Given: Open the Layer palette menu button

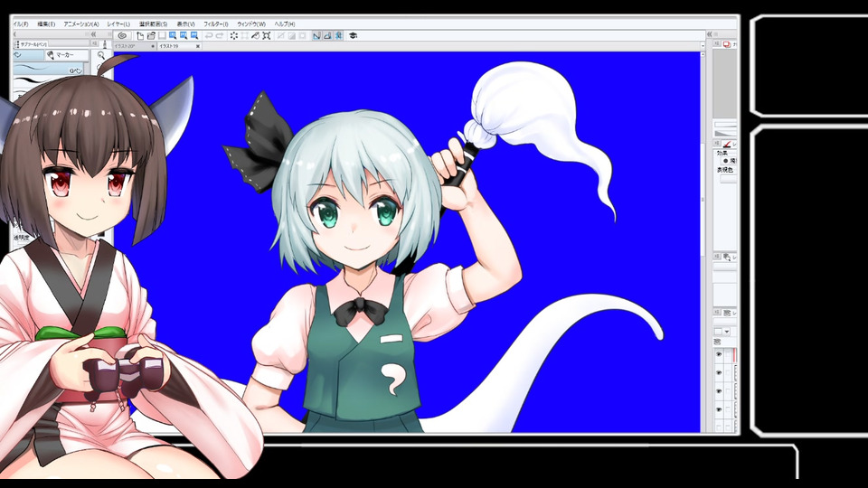Looking at the screenshot, I should pos(717,313).
